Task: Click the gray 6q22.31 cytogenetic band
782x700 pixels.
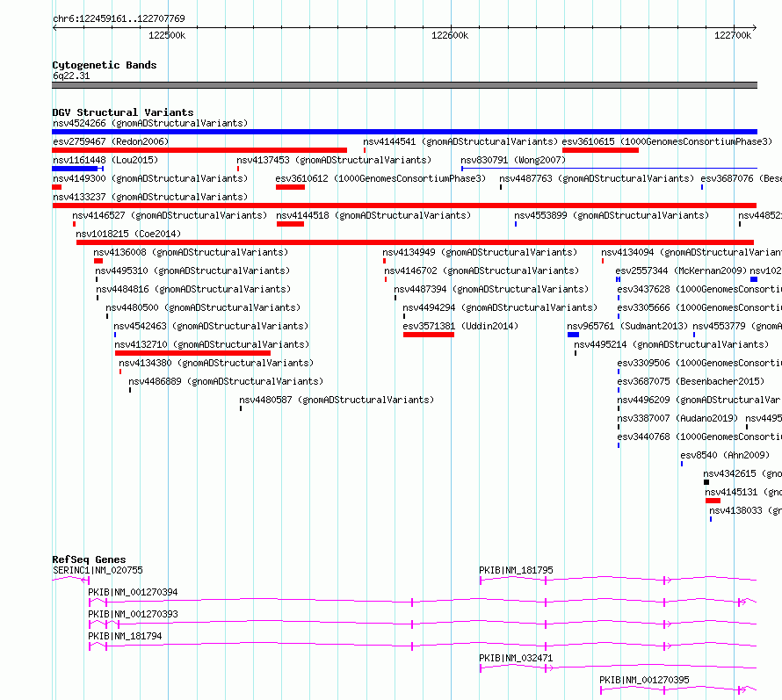Action: 404,85
